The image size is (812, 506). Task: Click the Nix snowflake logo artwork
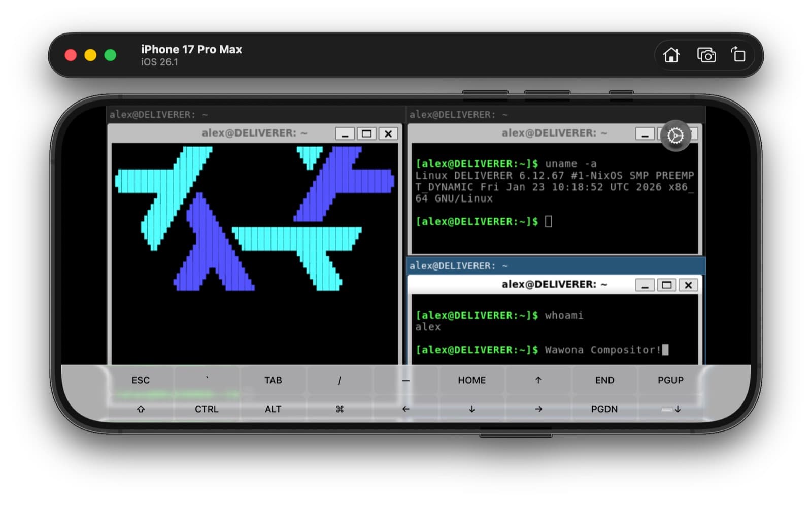coord(254,218)
